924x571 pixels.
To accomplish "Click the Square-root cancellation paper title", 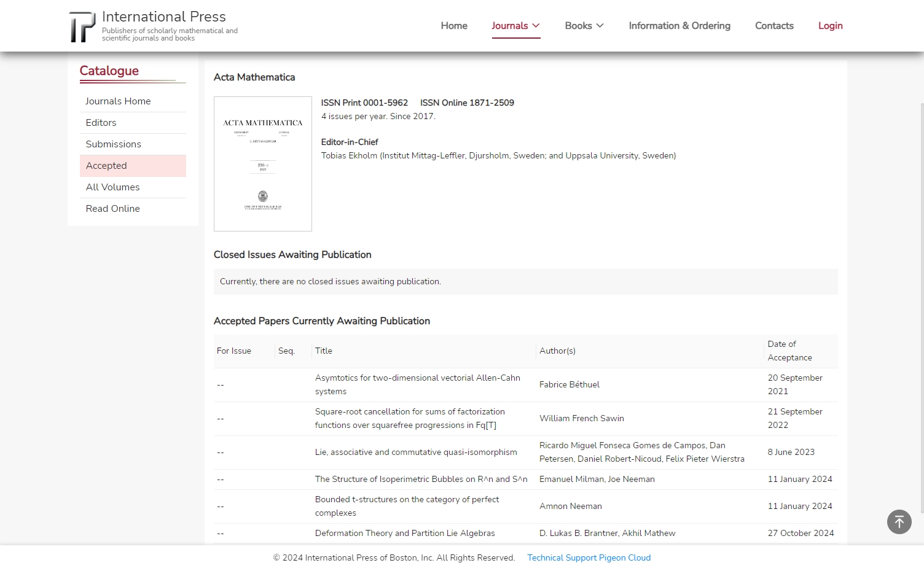I will pos(410,419).
